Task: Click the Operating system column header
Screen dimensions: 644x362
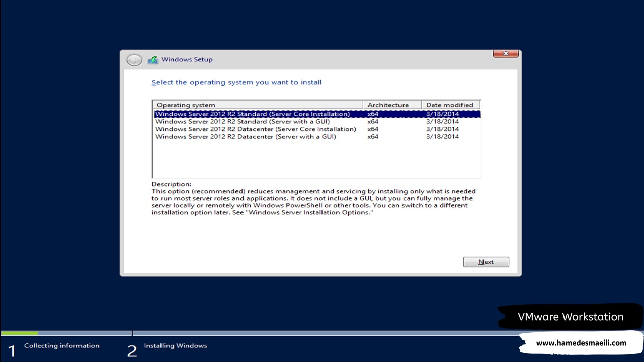Action: click(258, 105)
